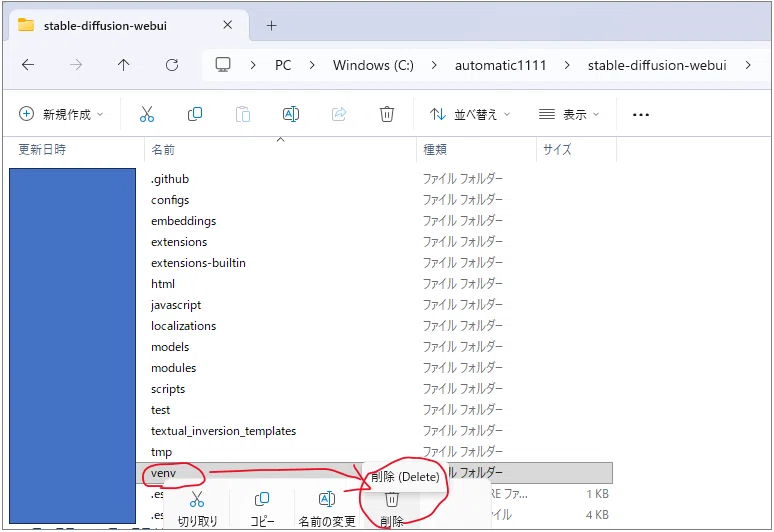Expand chevron after the monitor icon
The width and height of the screenshot is (774, 532).
click(253, 65)
